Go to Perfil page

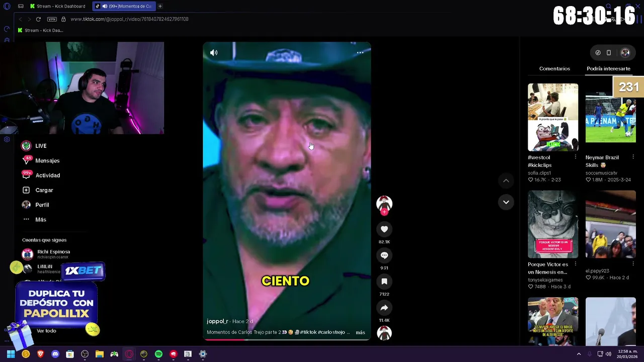(x=35, y=205)
